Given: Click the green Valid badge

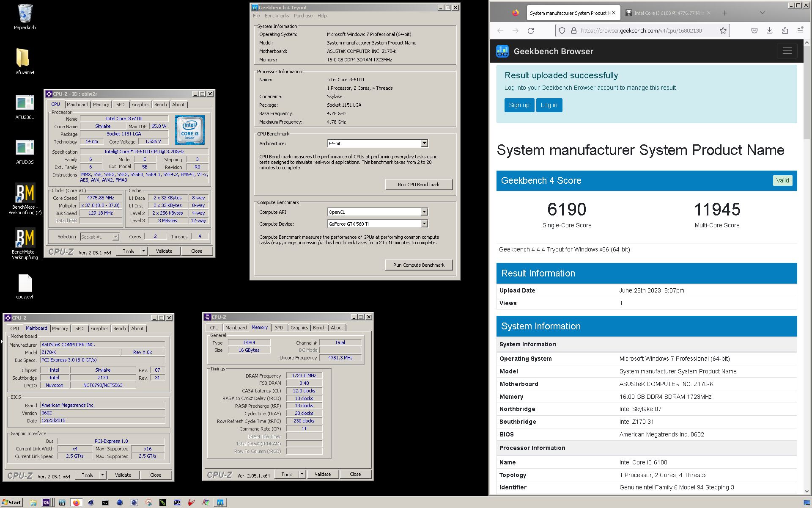Looking at the screenshot, I should tap(782, 180).
